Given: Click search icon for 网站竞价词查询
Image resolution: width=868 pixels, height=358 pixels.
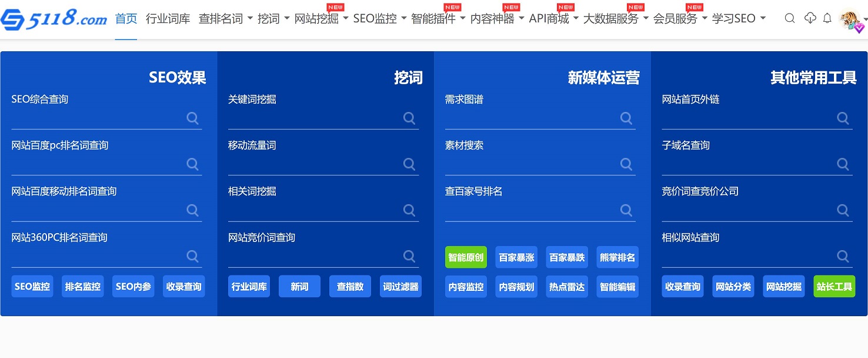Looking at the screenshot, I should pos(409,256).
